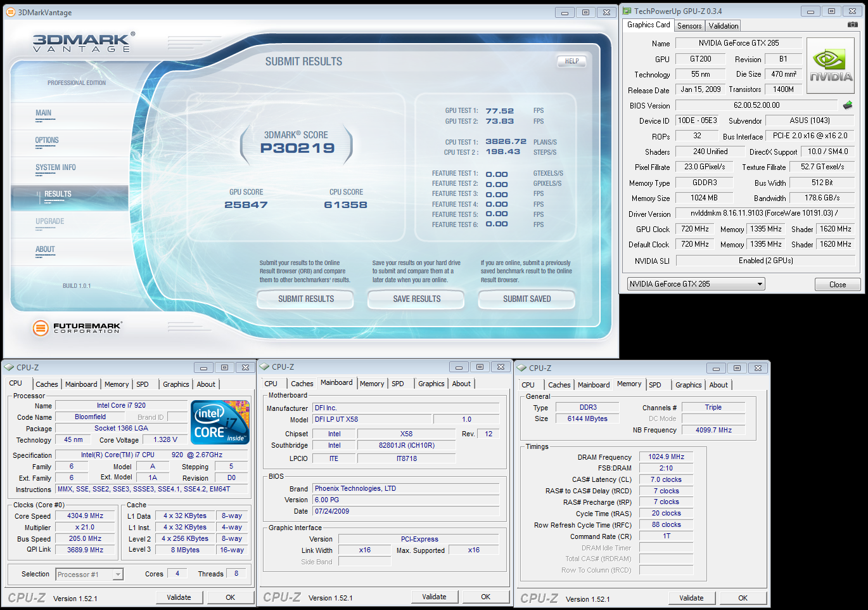The width and height of the screenshot is (868, 610).
Task: Click the GPU Name field in GPU-Z
Action: coord(738,43)
